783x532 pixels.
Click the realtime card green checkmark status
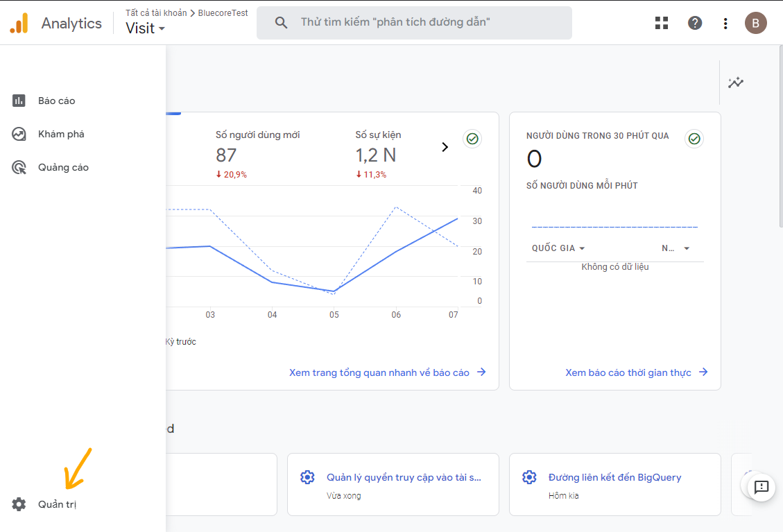[694, 139]
